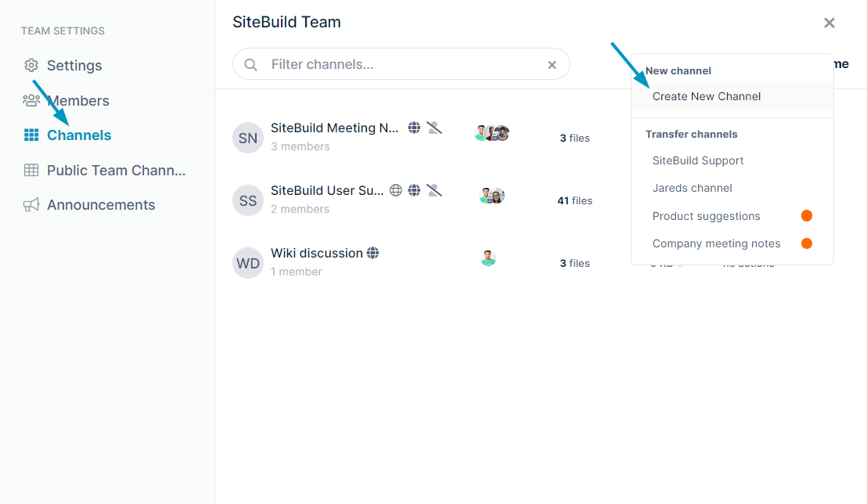This screenshot has height=504, width=867.
Task: Click outlined globe icon on SiteBuild User Support
Action: [396, 190]
